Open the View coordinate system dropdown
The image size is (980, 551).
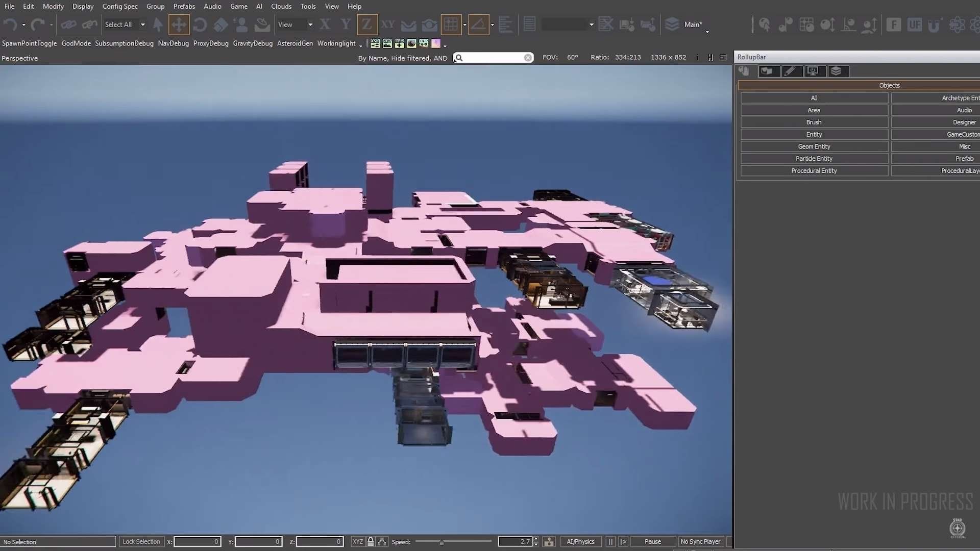tap(310, 24)
